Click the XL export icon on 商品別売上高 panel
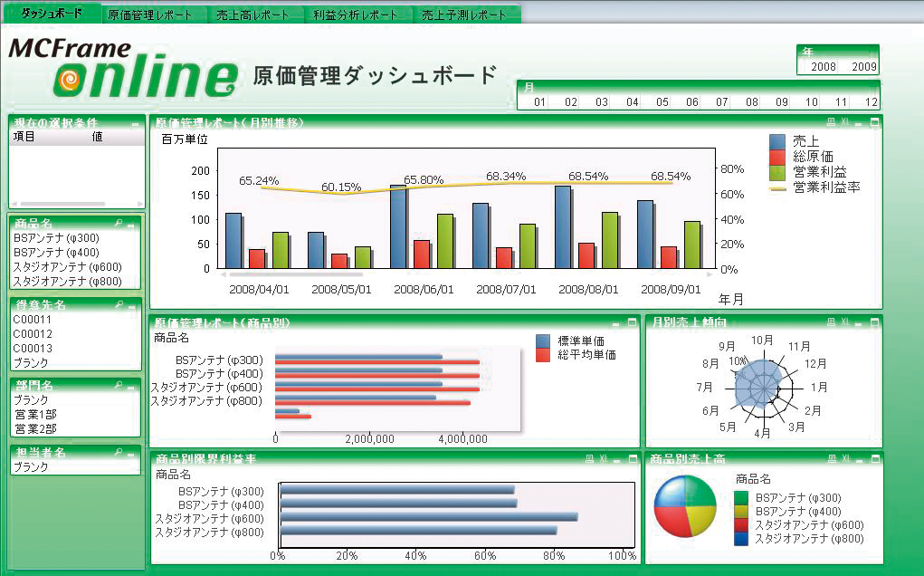This screenshot has width=924, height=576. point(844,456)
